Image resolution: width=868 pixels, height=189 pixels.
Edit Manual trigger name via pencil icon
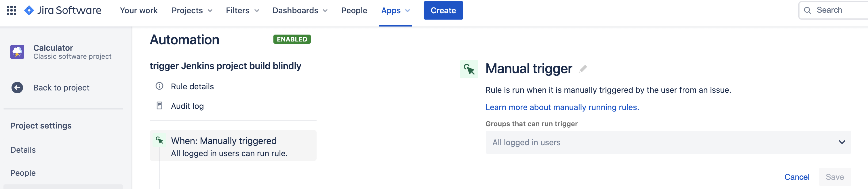click(x=583, y=69)
